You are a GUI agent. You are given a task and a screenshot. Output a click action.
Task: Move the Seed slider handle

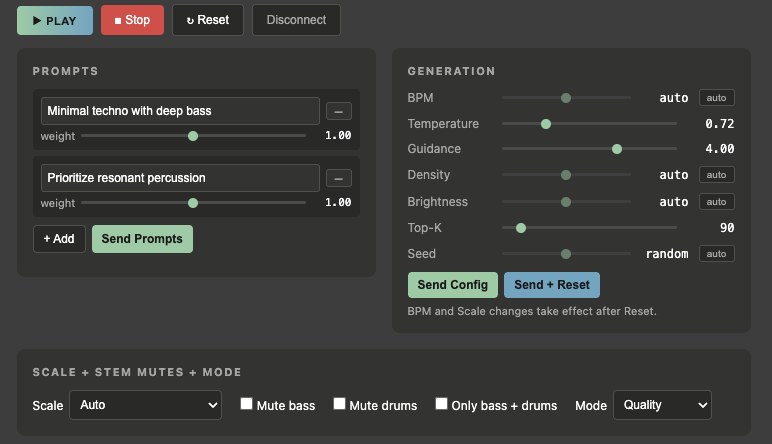point(566,254)
